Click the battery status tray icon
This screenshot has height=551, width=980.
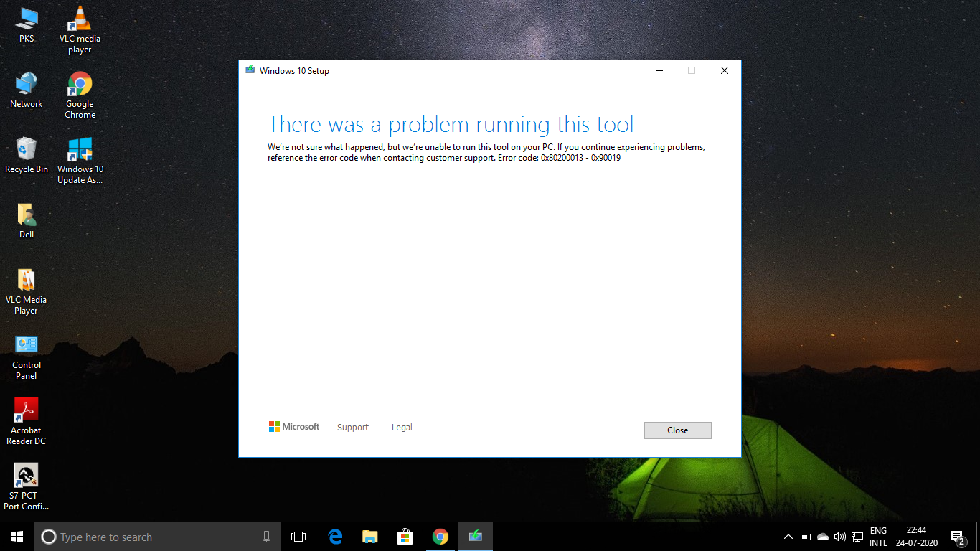coord(806,537)
